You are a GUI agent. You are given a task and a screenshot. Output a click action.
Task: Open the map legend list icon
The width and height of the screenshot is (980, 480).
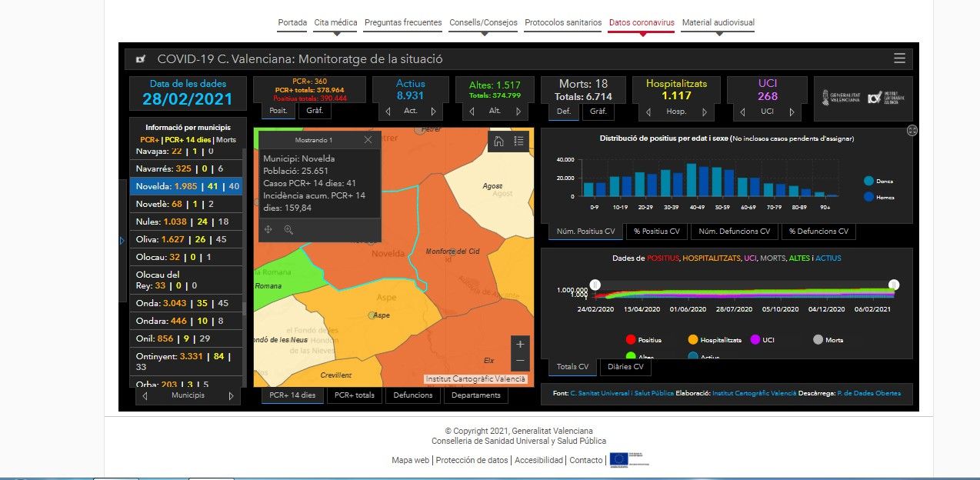(x=519, y=141)
